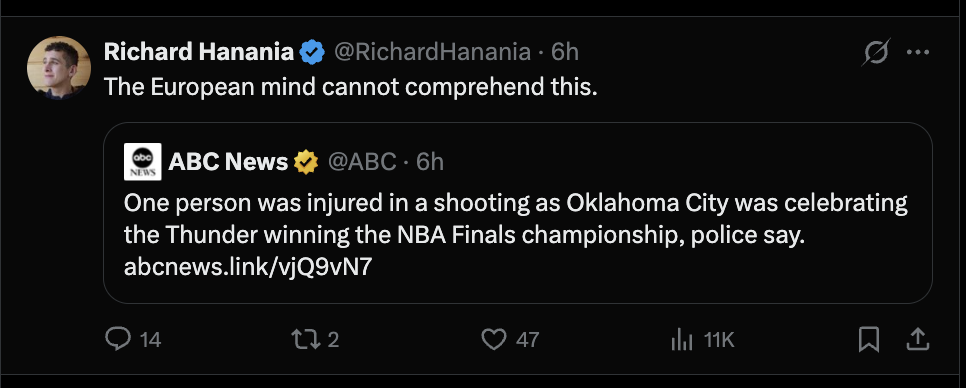
Task: Click the 6h timestamp on Hanania's post
Action: [565, 52]
